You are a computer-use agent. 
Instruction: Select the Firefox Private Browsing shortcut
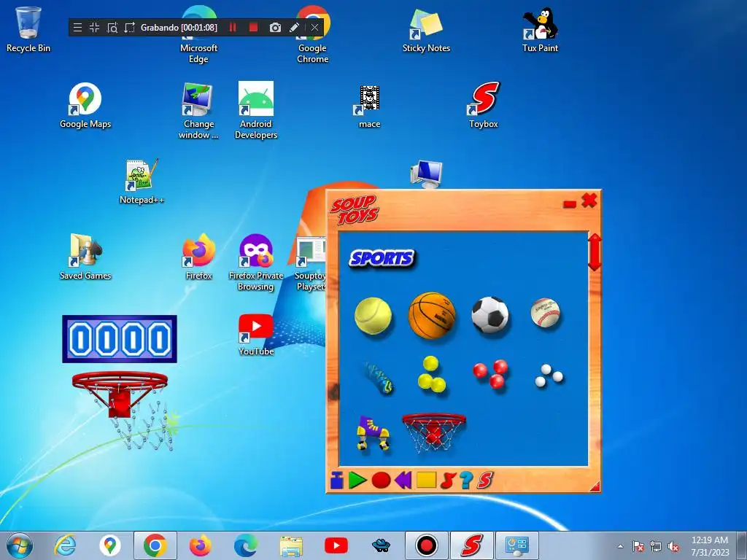pos(256,262)
